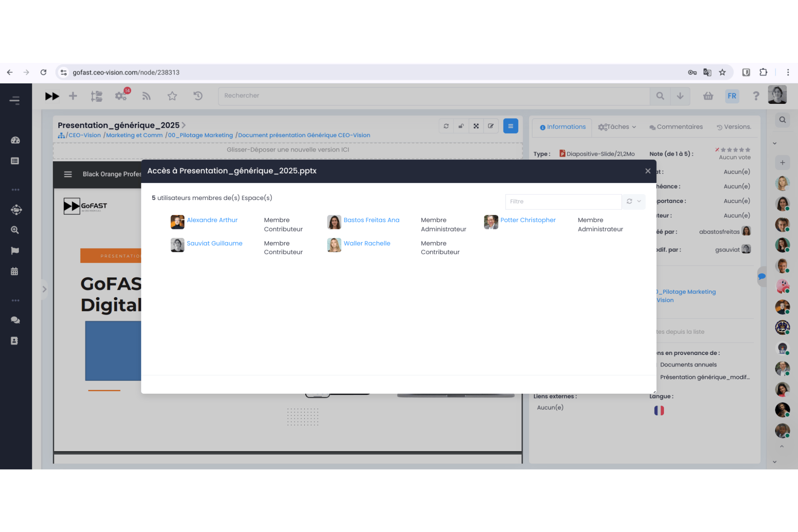This screenshot has width=798, height=532.
Task: Open calendar icon in left sidebar
Action: [x=15, y=272]
